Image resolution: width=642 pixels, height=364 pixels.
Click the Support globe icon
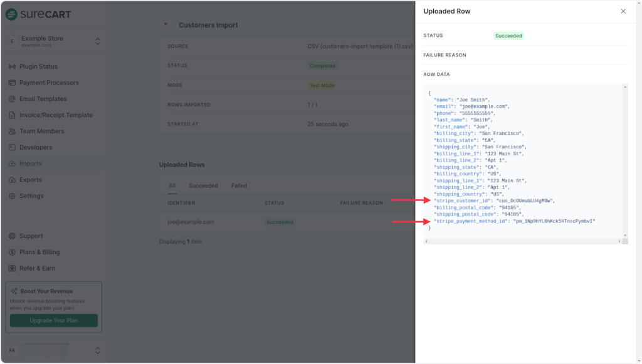point(13,236)
